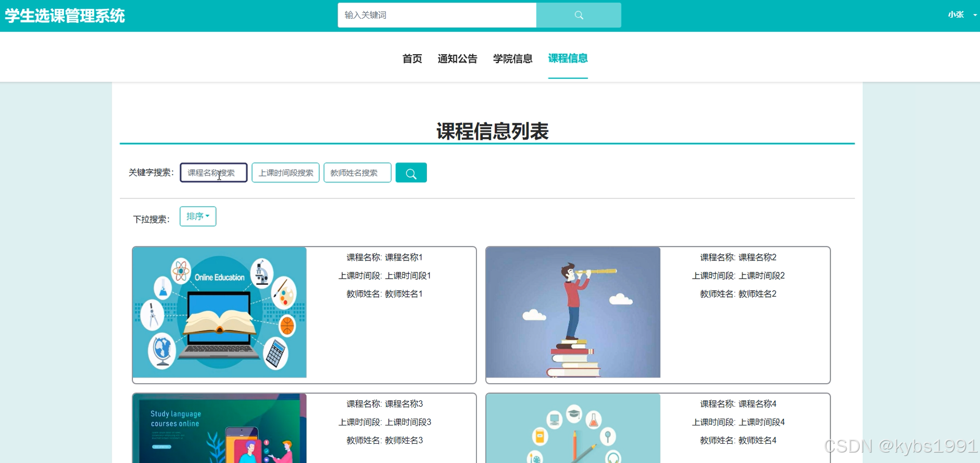
Task: Open the Online Education course image
Action: point(220,312)
